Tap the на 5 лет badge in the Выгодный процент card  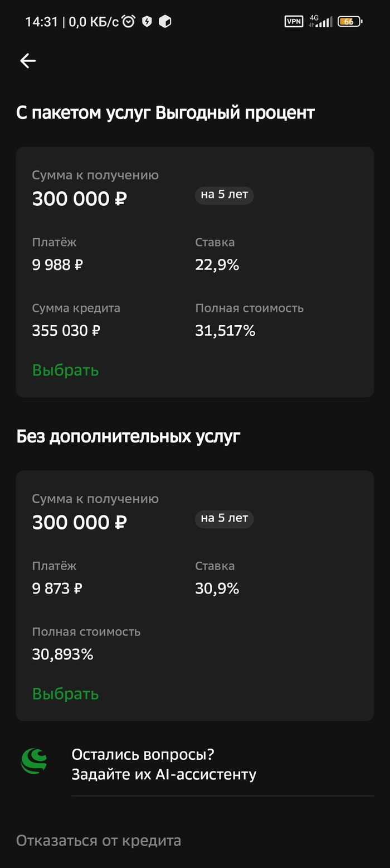[224, 195]
